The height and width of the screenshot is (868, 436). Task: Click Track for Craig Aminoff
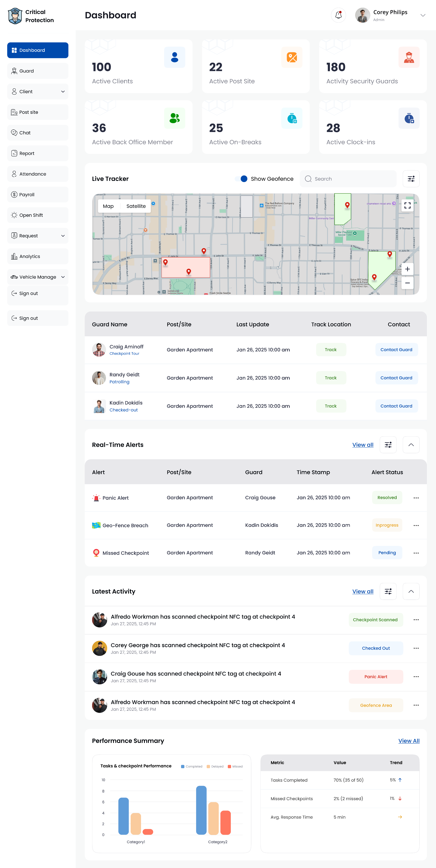[x=331, y=350]
